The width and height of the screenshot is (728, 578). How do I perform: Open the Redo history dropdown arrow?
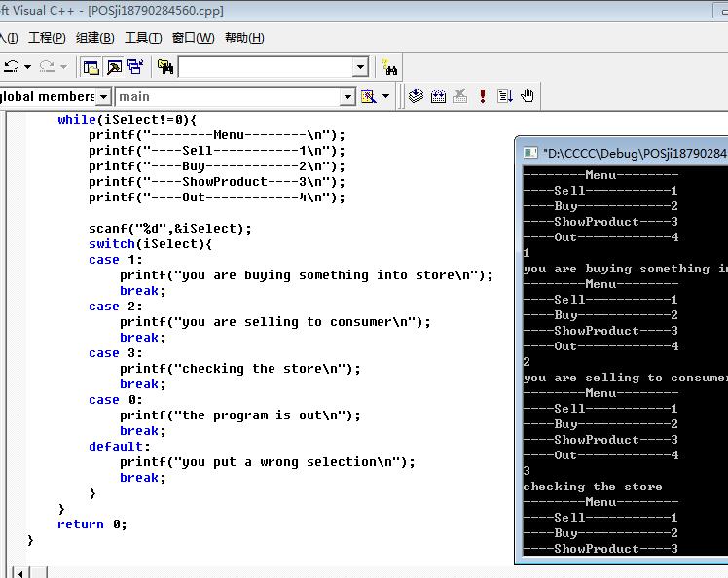(63, 67)
